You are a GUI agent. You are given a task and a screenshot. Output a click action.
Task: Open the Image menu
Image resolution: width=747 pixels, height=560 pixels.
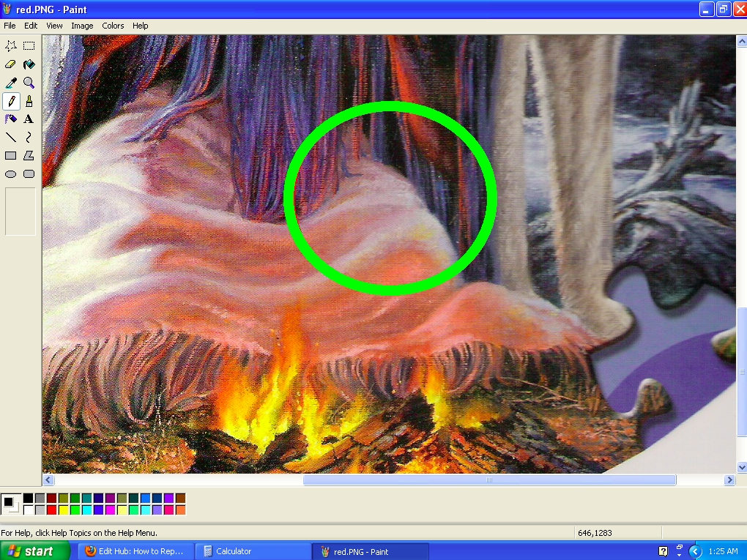[x=83, y=26]
